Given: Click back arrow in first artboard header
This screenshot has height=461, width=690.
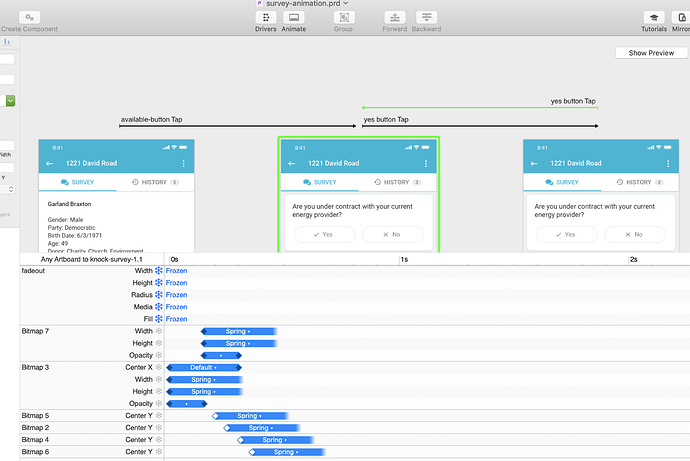Looking at the screenshot, I should tap(49, 164).
